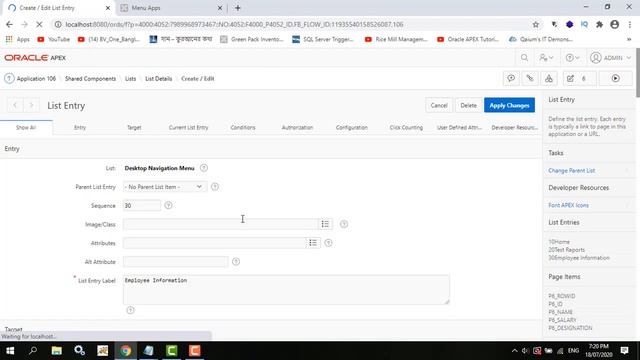Switch to the Configuration tab
640x360 pixels.
352,127
